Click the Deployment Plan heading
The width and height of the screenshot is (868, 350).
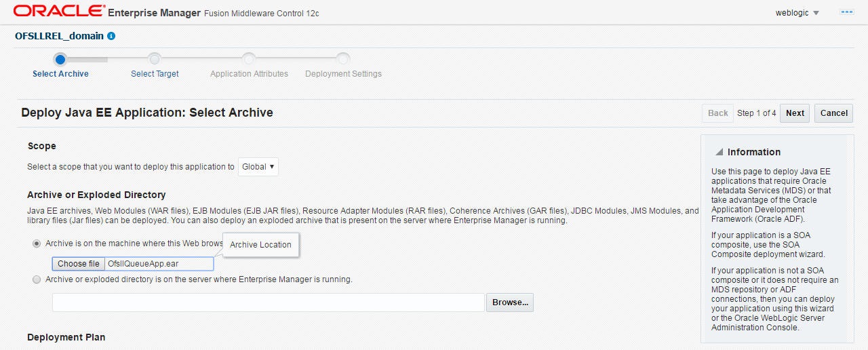click(x=66, y=337)
